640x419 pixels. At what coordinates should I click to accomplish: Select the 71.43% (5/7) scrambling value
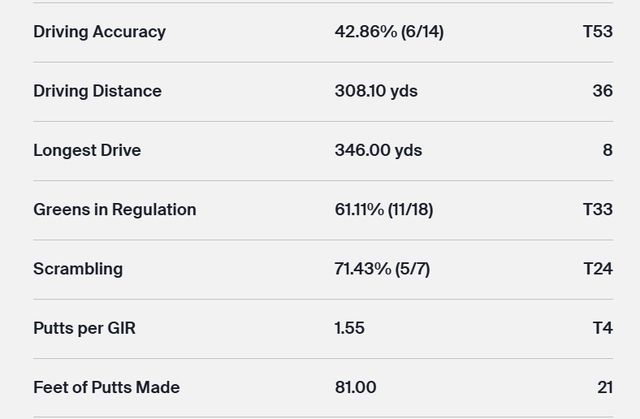[x=382, y=269]
